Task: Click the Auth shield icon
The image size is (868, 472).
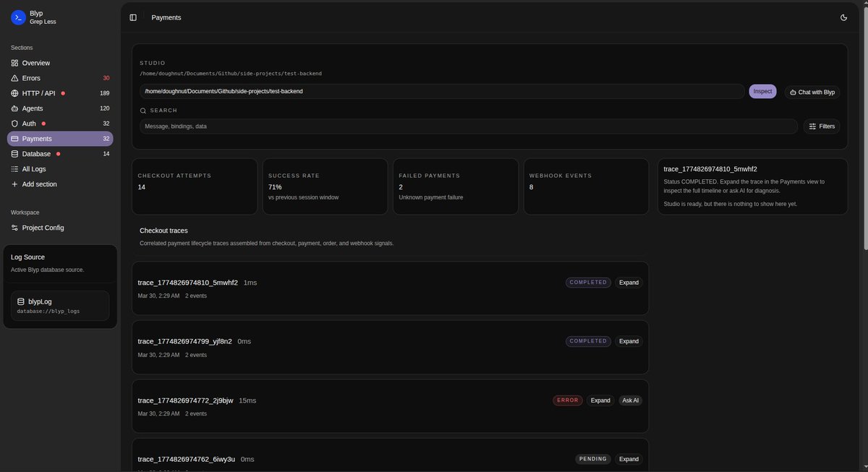Action: point(14,124)
